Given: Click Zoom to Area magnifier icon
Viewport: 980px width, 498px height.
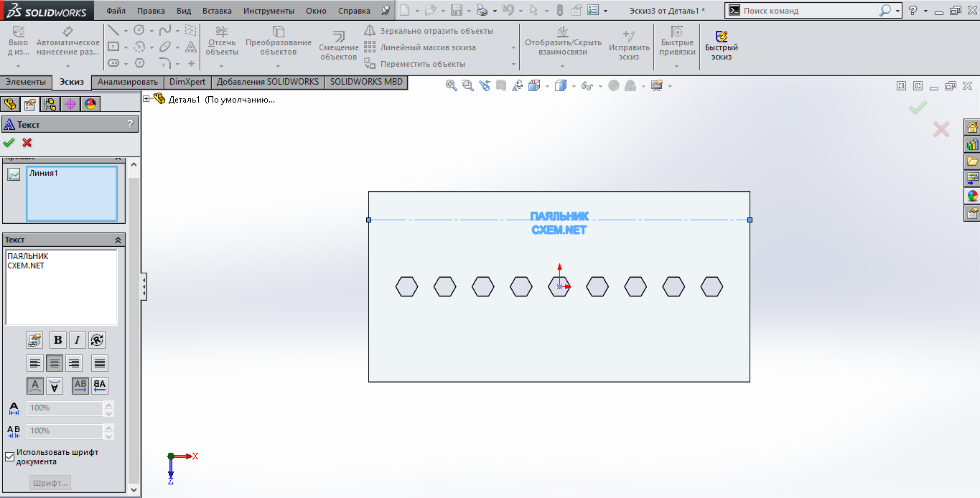Looking at the screenshot, I should coord(468,85).
